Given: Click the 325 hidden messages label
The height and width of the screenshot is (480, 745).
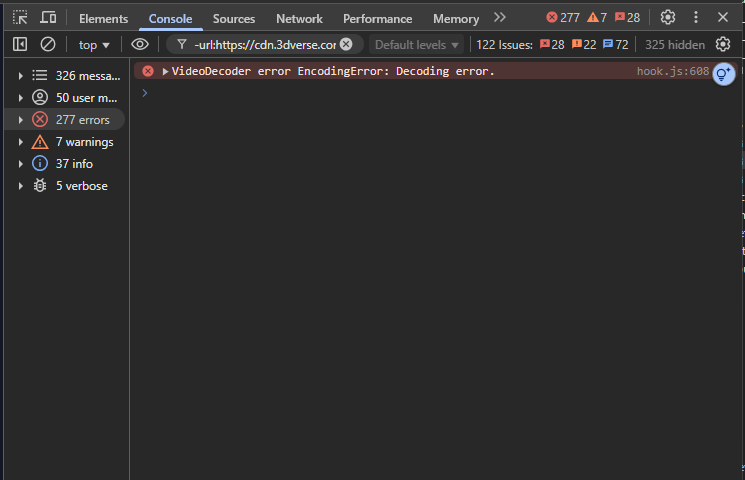Looking at the screenshot, I should click(x=675, y=45).
